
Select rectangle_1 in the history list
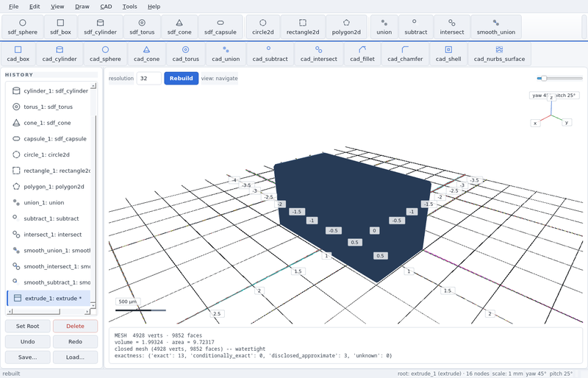tap(49, 171)
